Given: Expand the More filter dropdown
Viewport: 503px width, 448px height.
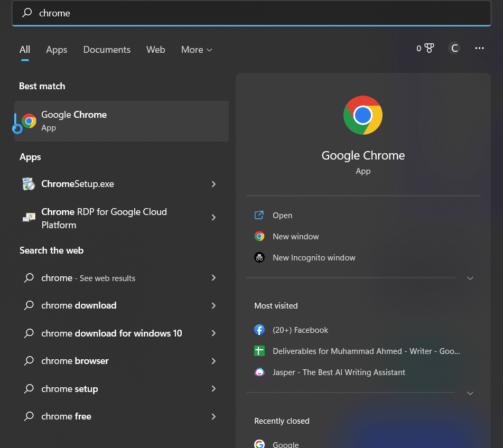Looking at the screenshot, I should pyautogui.click(x=197, y=50).
